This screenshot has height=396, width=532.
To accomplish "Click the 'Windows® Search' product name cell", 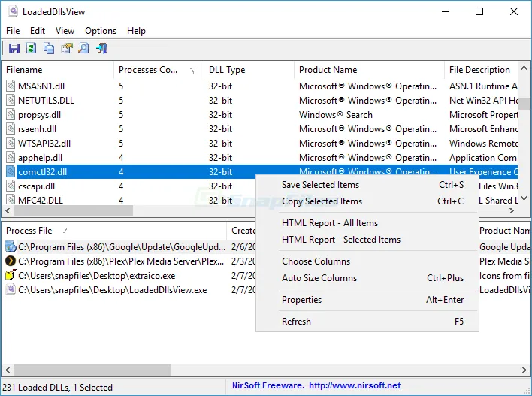I will point(336,115).
